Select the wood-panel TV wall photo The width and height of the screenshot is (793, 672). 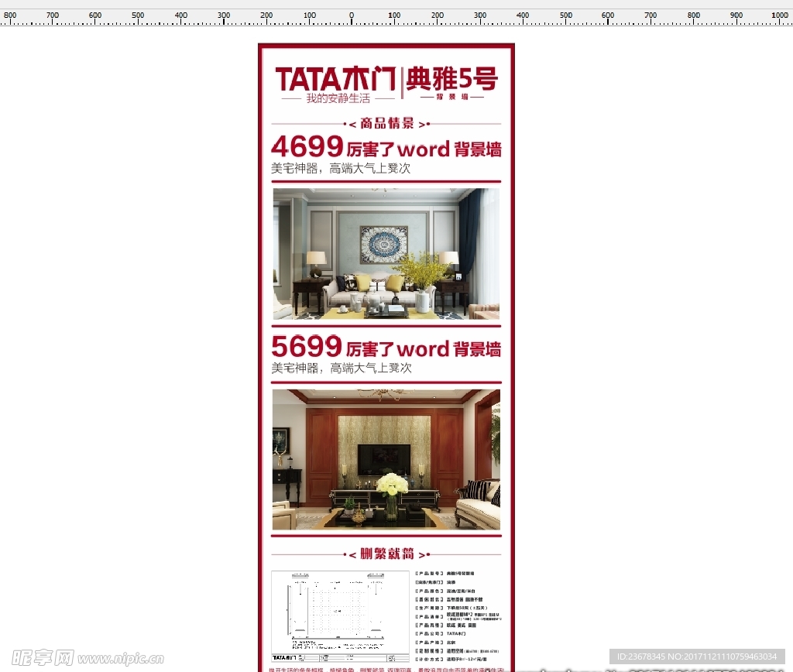[386, 459]
